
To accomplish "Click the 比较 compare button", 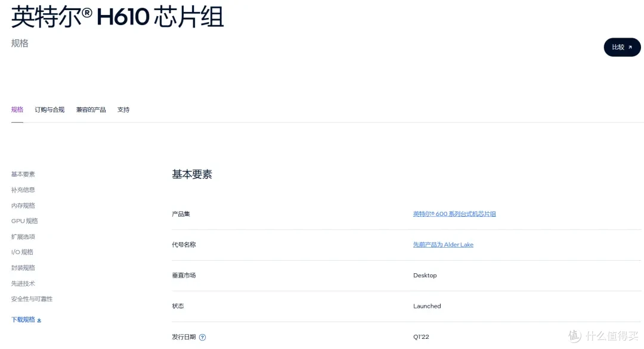I will click(x=622, y=47).
